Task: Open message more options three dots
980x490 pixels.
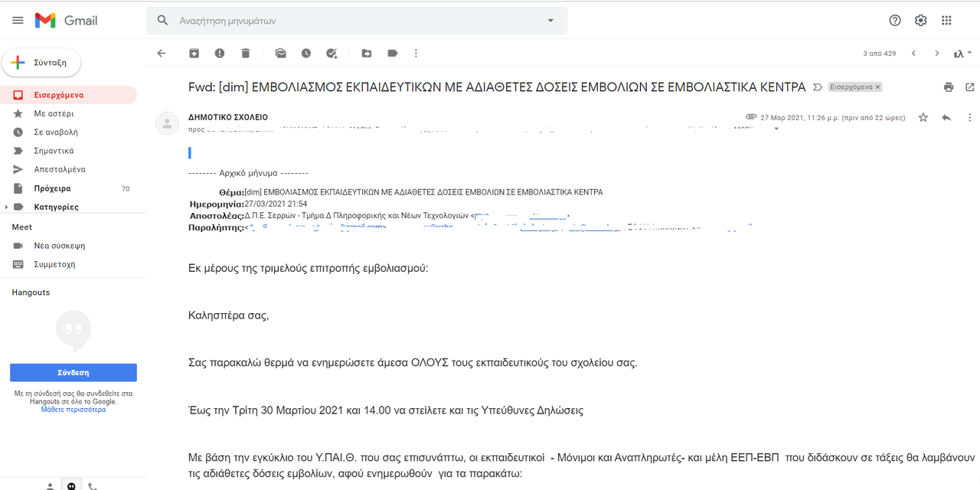Action: [970, 117]
